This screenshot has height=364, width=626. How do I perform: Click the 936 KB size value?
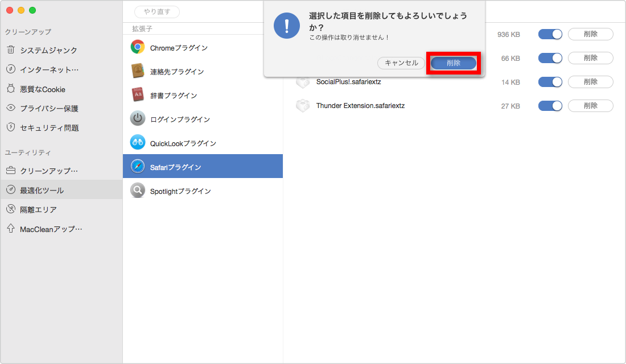[x=509, y=35]
